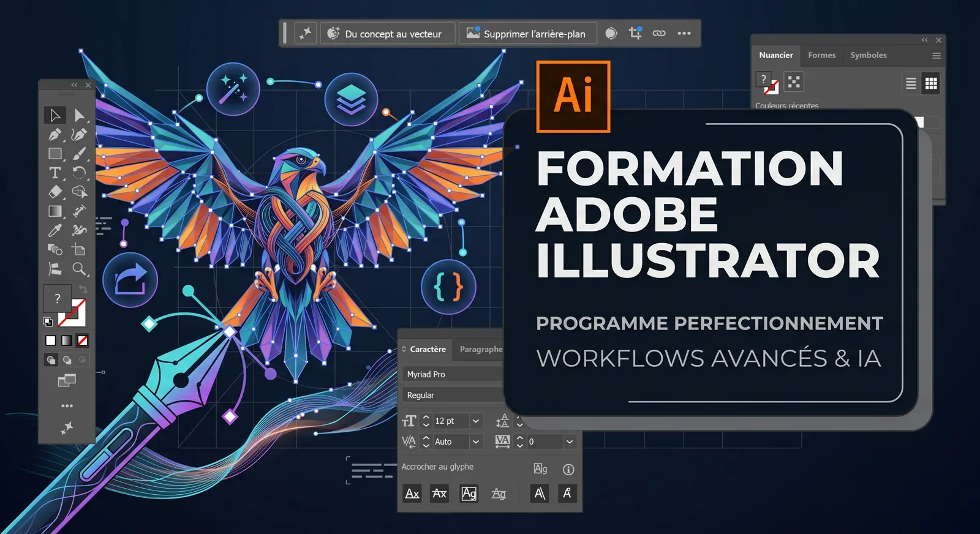
Task: Toggle Draw Normal mode
Action: pyautogui.click(x=51, y=360)
